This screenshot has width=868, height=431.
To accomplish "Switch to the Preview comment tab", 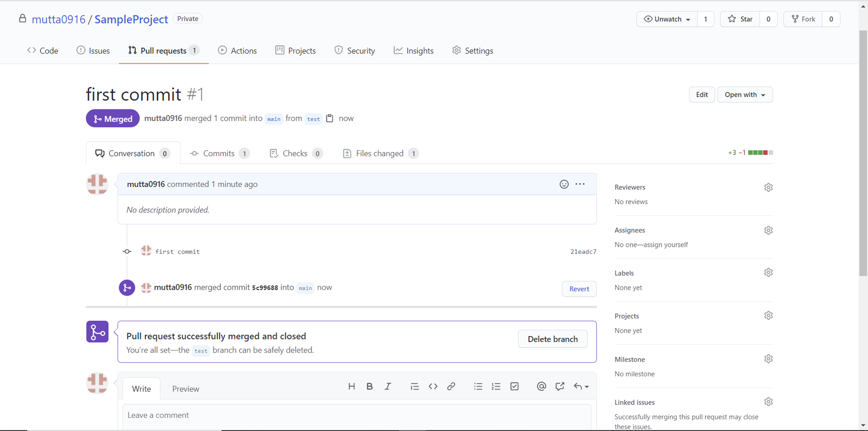I will point(186,388).
